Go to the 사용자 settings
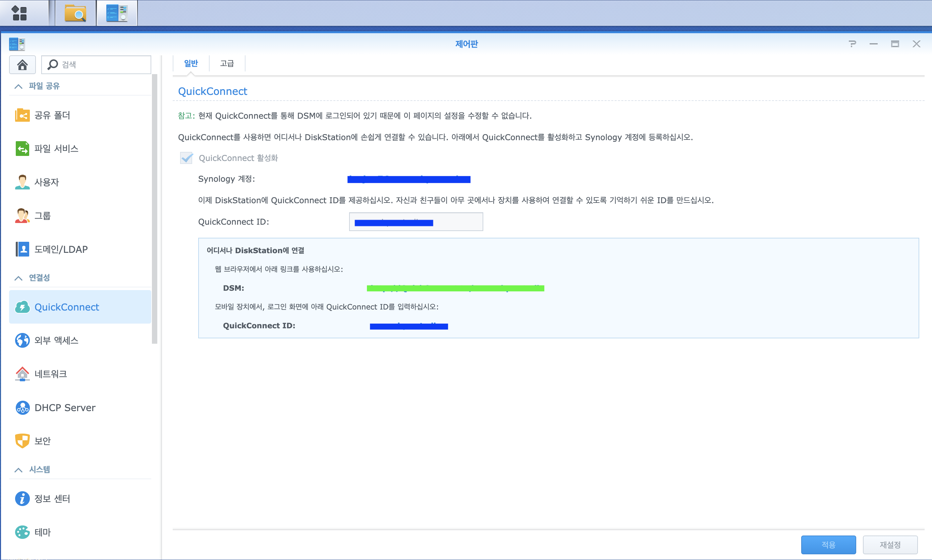Image resolution: width=932 pixels, height=560 pixels. coord(46,182)
